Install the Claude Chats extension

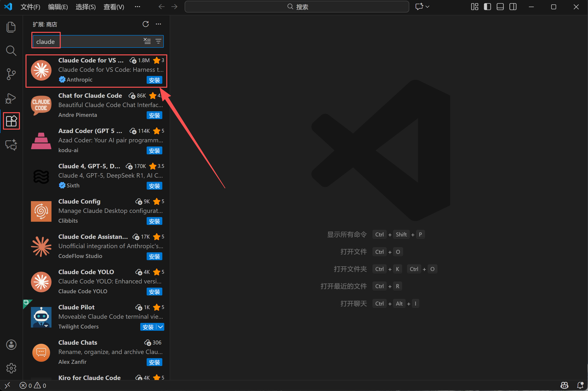154,362
